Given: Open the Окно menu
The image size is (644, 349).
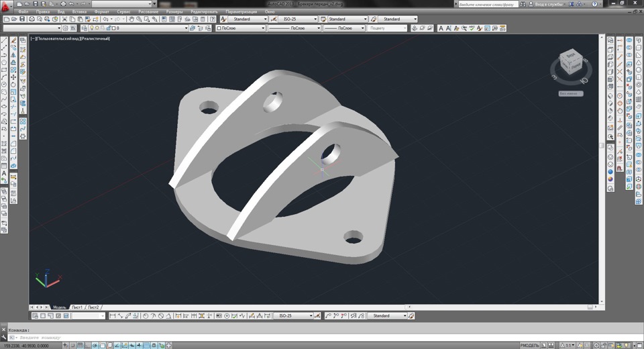Looking at the screenshot, I should (270, 11).
